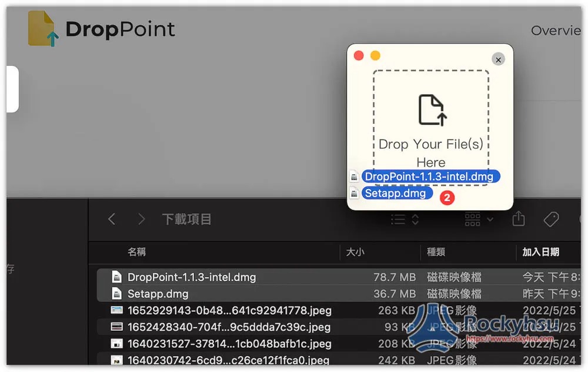The image size is (588, 372).
Task: Sort by the 名稱 column header
Action: pos(136,252)
